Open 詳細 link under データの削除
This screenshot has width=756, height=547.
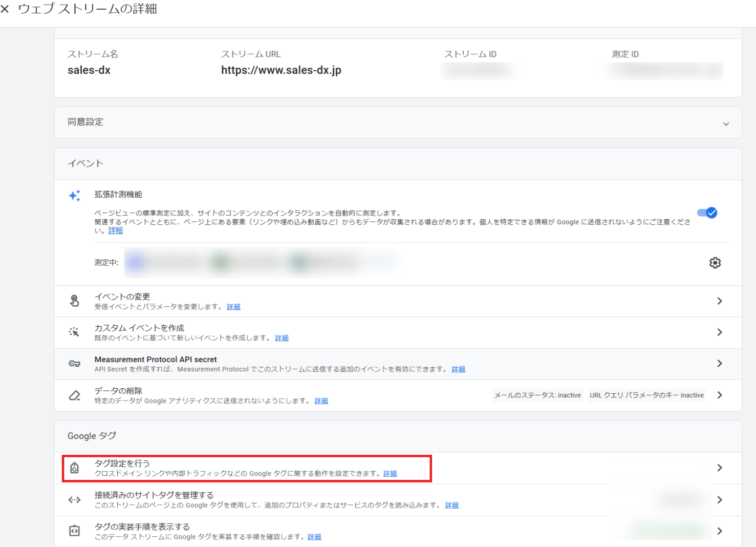click(x=321, y=401)
